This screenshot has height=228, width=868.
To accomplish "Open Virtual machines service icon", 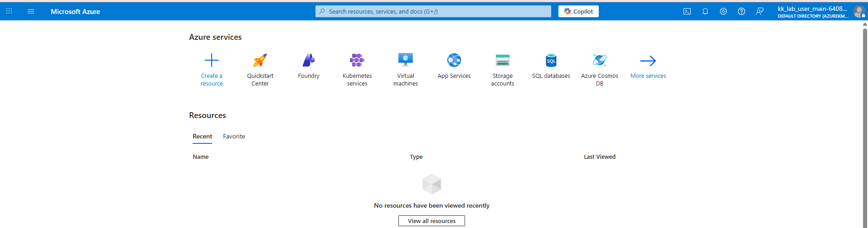I will [x=406, y=60].
